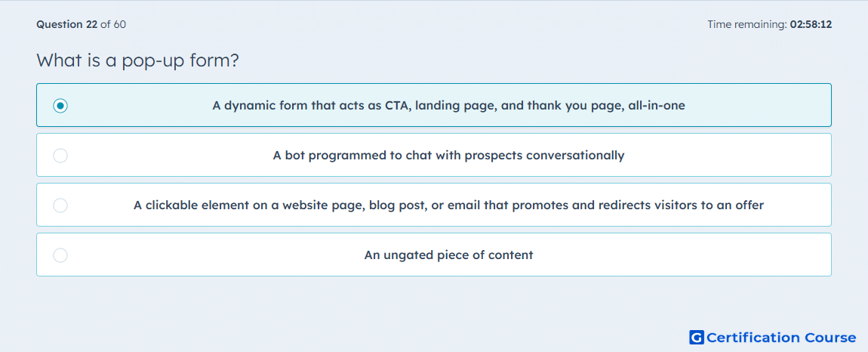Click the 'A bot programmed to chat' answer text
Viewport: 868px width, 352px height.
448,155
